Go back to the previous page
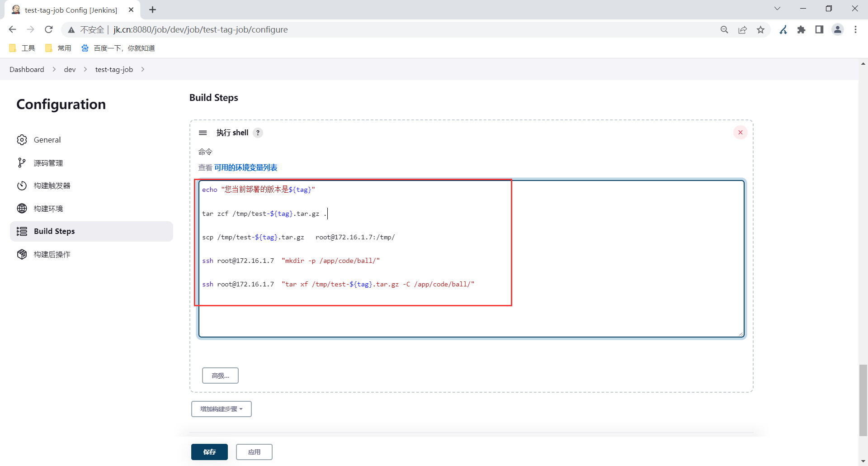Image resolution: width=868 pixels, height=466 pixels. [12, 29]
